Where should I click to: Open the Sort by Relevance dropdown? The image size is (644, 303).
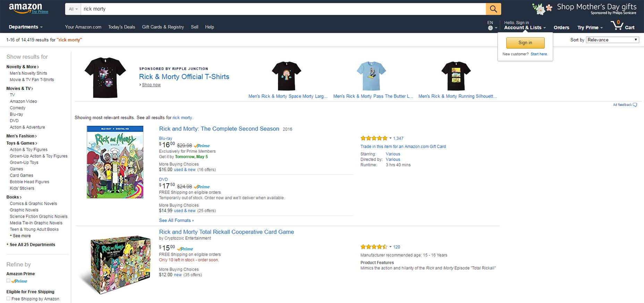pyautogui.click(x=612, y=40)
